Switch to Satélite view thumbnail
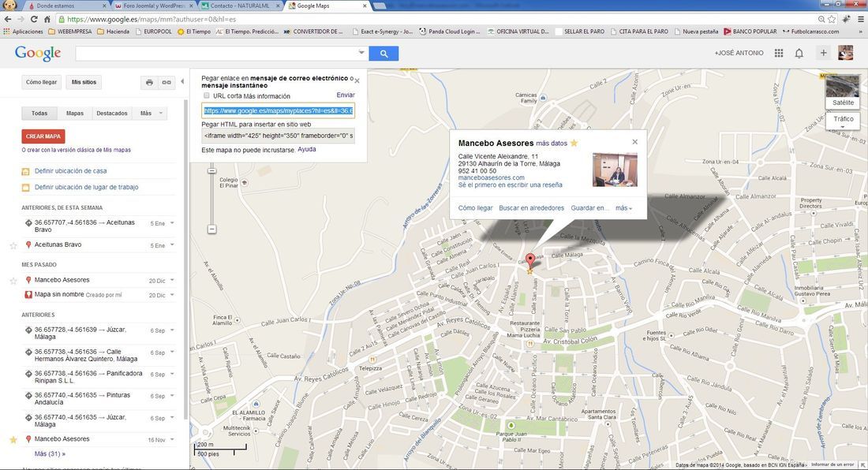The image size is (868, 470). tap(843, 91)
